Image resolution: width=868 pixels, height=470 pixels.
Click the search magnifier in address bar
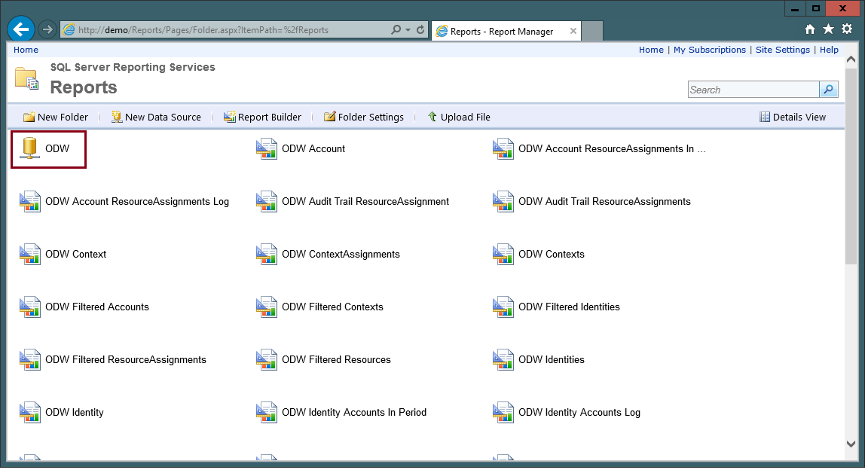pos(396,30)
